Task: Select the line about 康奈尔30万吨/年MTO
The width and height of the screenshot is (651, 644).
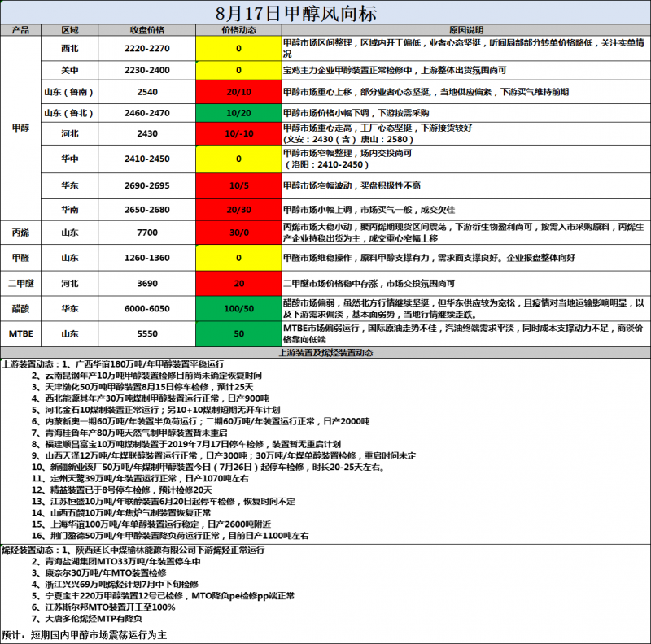Action: [99, 573]
